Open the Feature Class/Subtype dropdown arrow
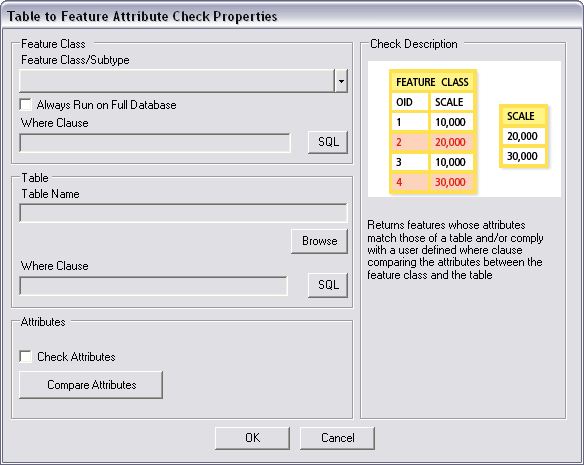This screenshot has height=465, width=584. click(341, 80)
